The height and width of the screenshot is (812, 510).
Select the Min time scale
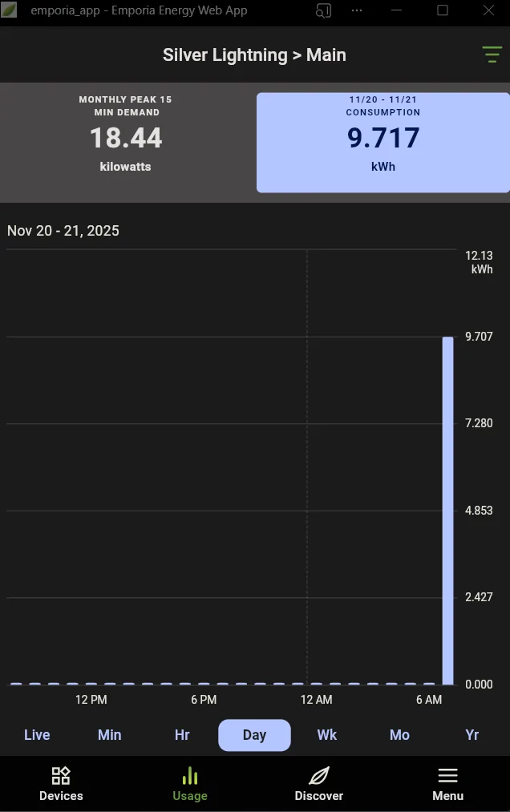click(x=110, y=735)
